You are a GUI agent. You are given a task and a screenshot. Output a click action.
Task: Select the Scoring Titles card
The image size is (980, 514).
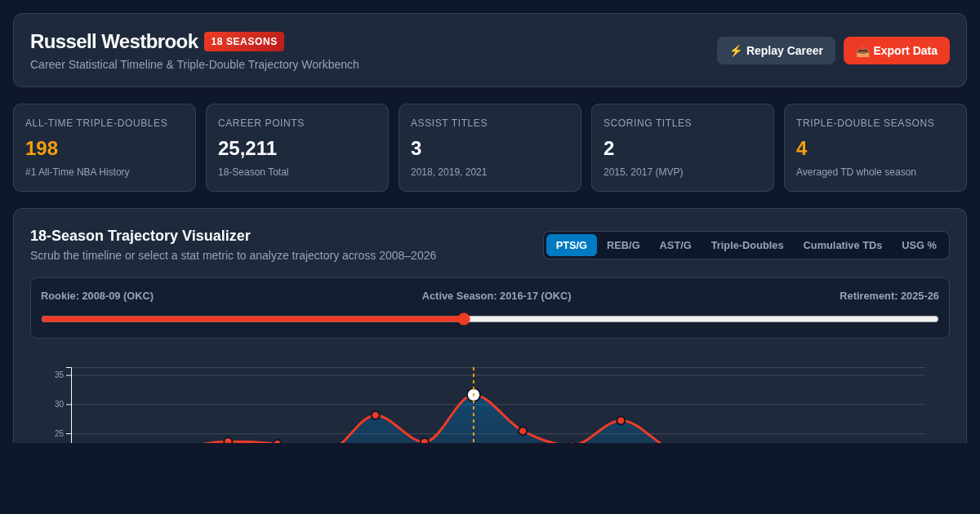(683, 148)
